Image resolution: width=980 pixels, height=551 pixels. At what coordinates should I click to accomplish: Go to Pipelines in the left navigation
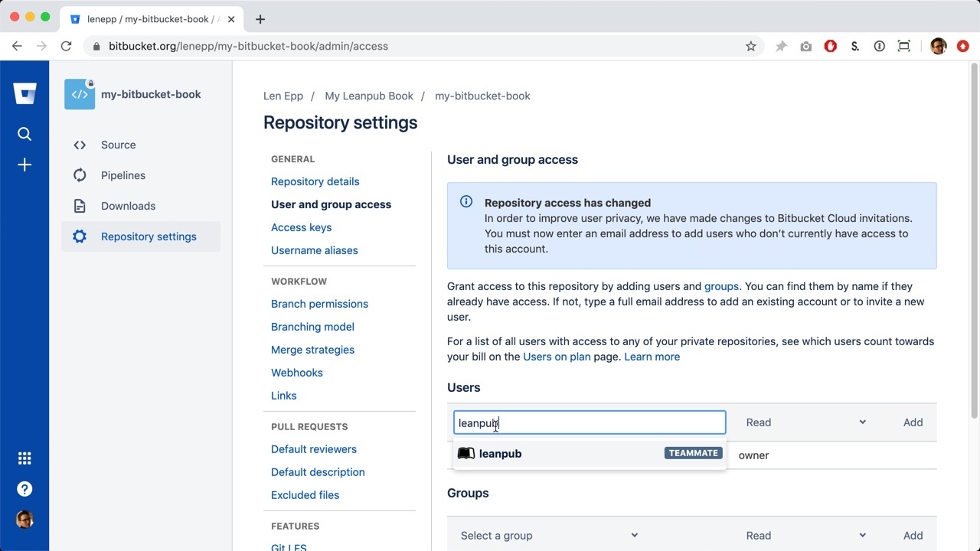pos(122,175)
